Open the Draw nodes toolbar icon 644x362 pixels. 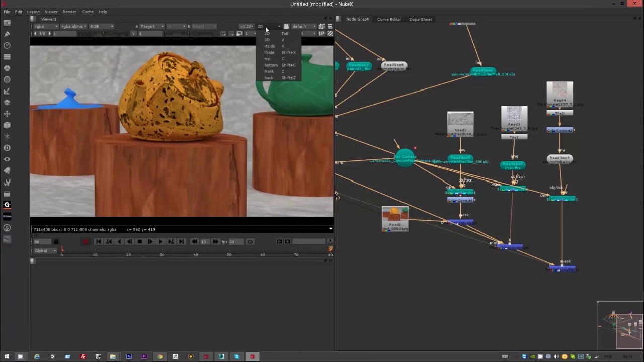tap(7, 34)
